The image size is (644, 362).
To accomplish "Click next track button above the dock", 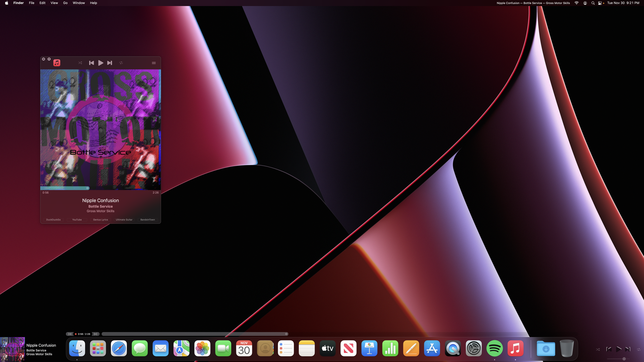I will click(x=96, y=334).
